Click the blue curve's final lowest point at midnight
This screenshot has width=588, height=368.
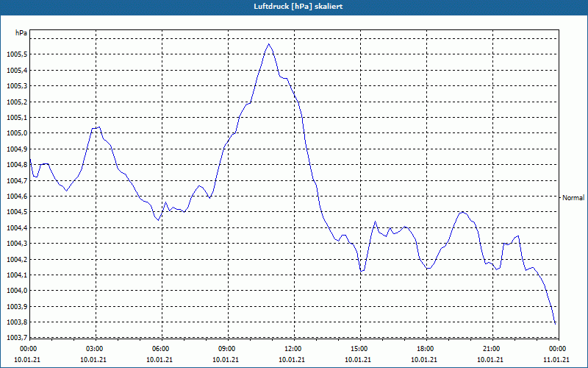coord(555,323)
